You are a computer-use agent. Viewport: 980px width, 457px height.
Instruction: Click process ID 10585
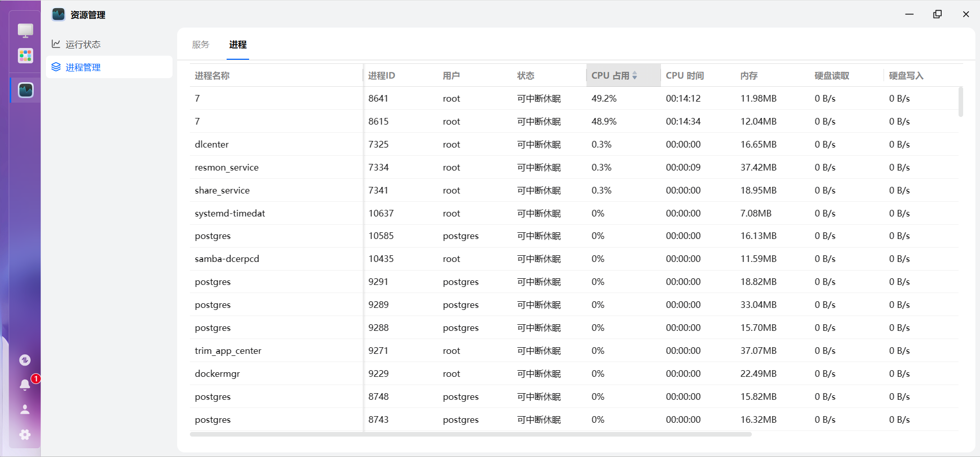(x=381, y=236)
